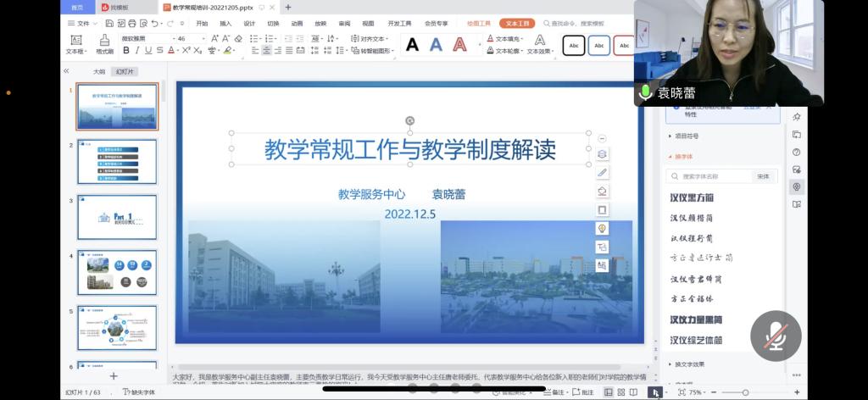Open the 文件 menu
868x400 pixels.
click(79, 24)
